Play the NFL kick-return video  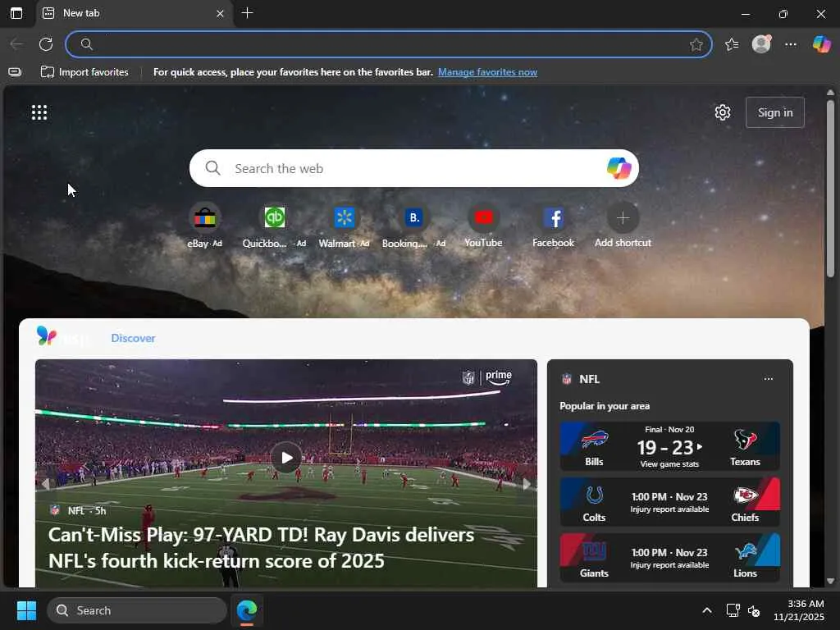click(286, 458)
